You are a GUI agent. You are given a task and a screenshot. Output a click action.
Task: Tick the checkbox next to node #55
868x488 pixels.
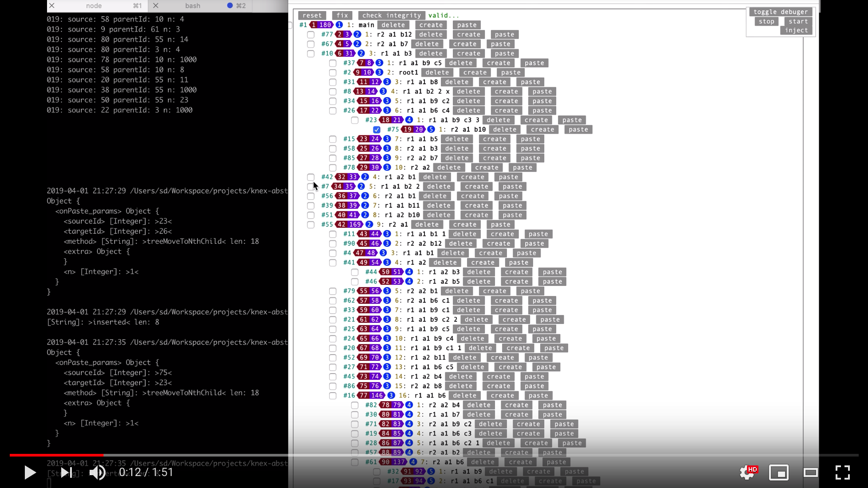click(x=311, y=225)
